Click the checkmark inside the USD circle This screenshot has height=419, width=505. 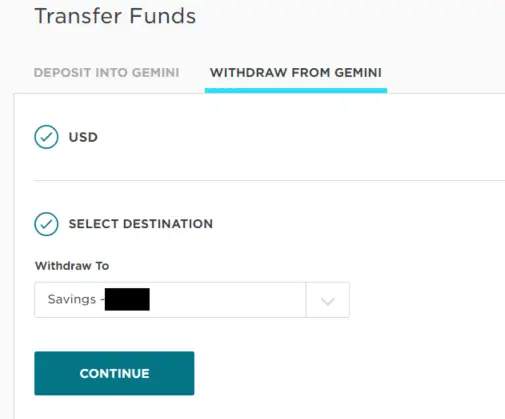[x=46, y=137]
